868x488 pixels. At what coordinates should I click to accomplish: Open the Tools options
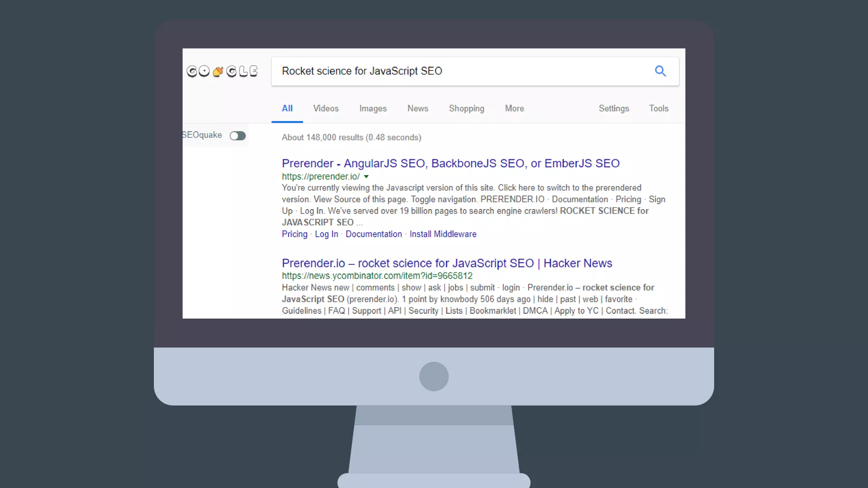click(x=658, y=108)
